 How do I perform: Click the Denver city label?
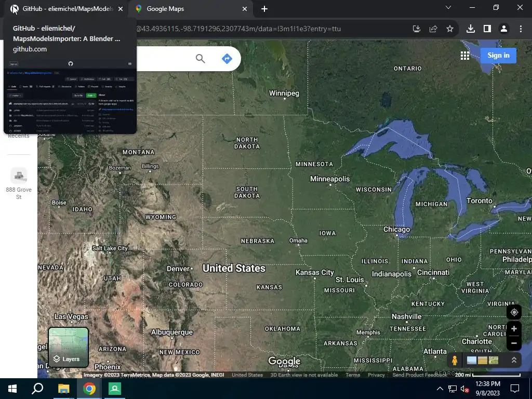point(178,269)
